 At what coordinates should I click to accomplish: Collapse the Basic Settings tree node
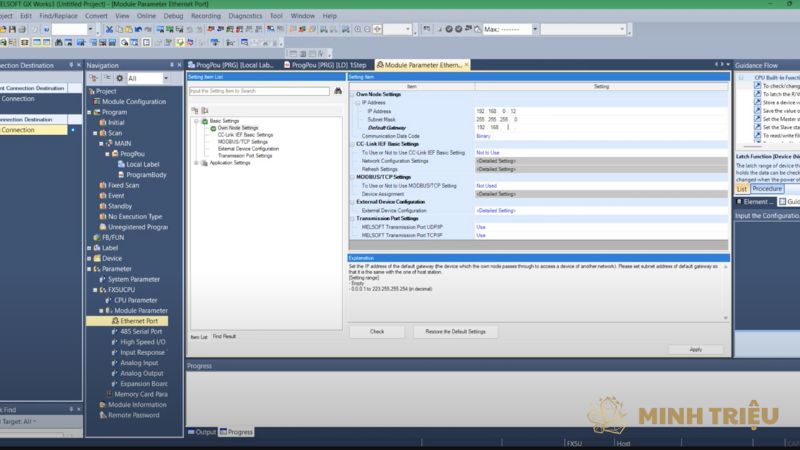tap(197, 120)
